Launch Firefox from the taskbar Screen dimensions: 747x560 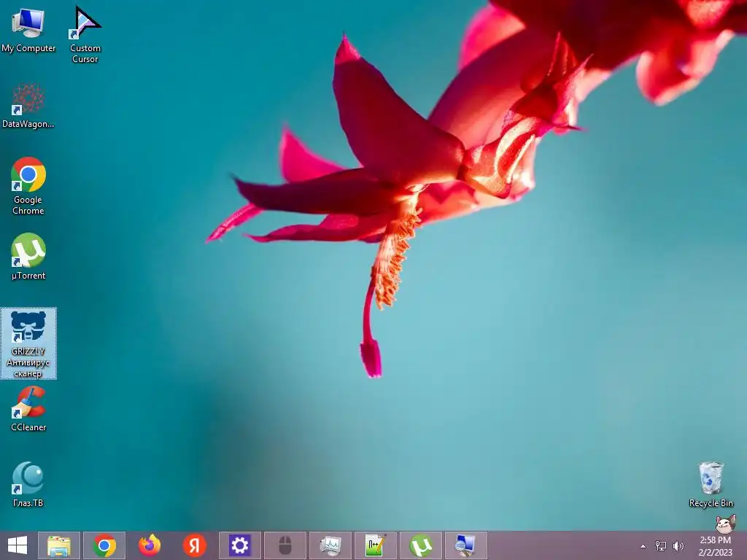click(150, 545)
